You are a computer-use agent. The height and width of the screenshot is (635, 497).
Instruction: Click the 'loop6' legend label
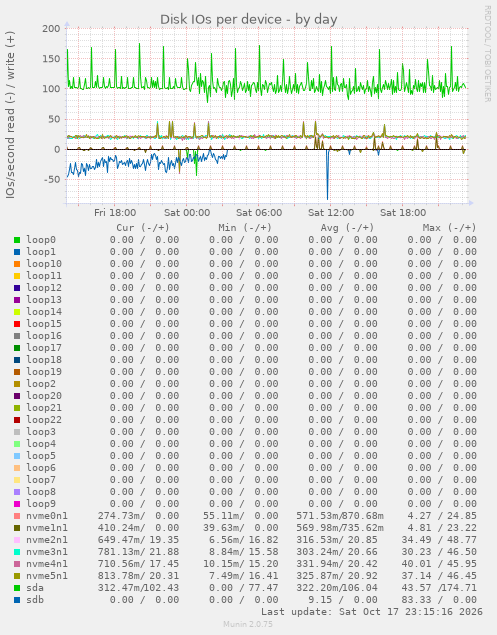41,468
